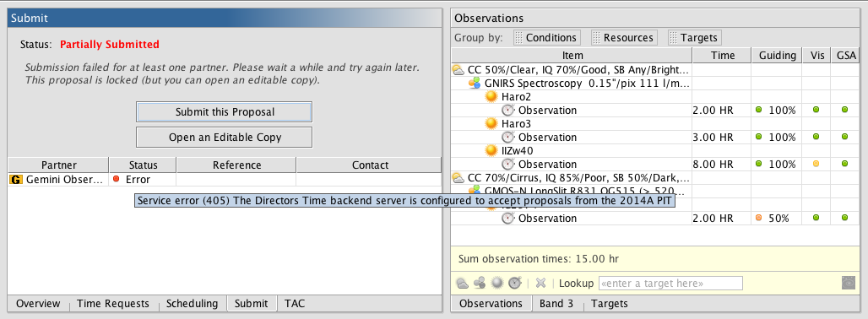Click the Item column header
The height and width of the screenshot is (319, 868).
point(572,56)
